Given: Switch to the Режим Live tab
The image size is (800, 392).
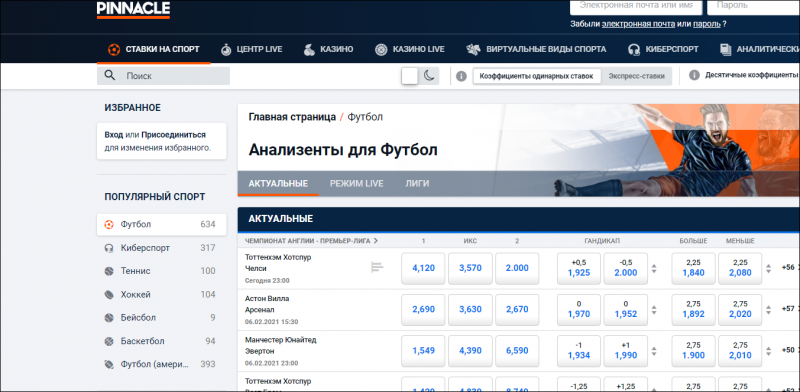Looking at the screenshot, I should coord(357,183).
